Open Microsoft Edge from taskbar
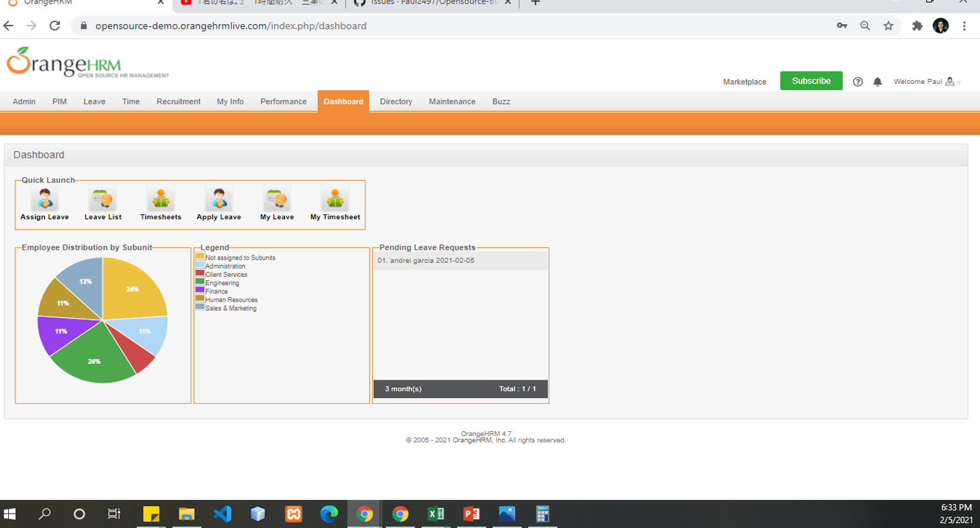The width and height of the screenshot is (980, 528). tap(329, 514)
